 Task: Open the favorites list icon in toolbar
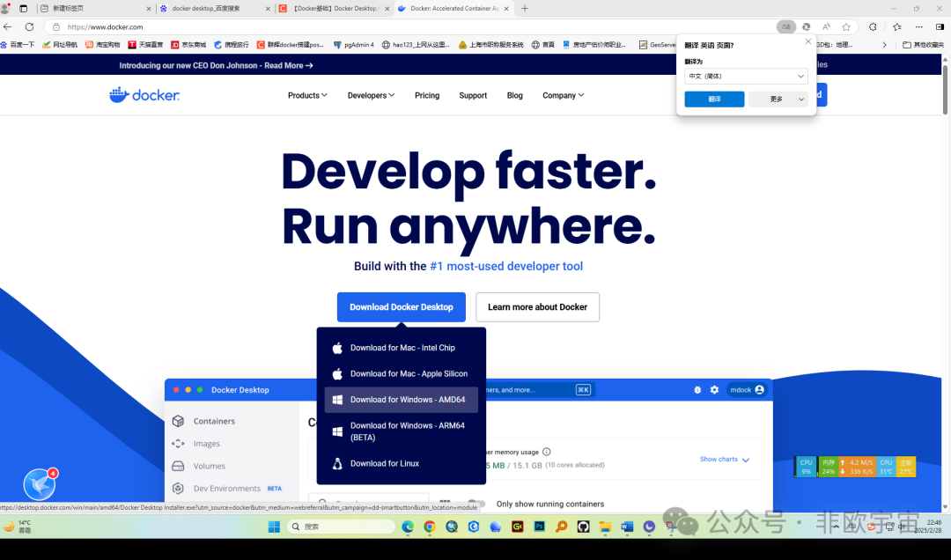click(897, 26)
